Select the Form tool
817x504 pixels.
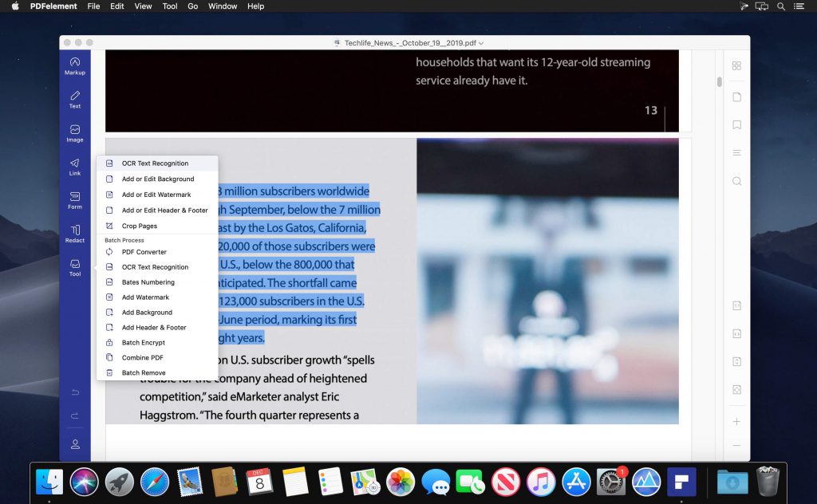coord(74,202)
